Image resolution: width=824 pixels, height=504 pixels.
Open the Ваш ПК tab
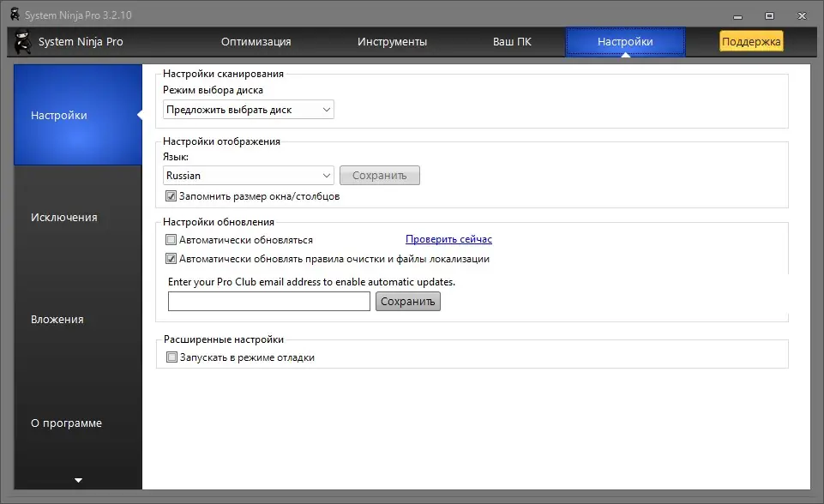(512, 41)
